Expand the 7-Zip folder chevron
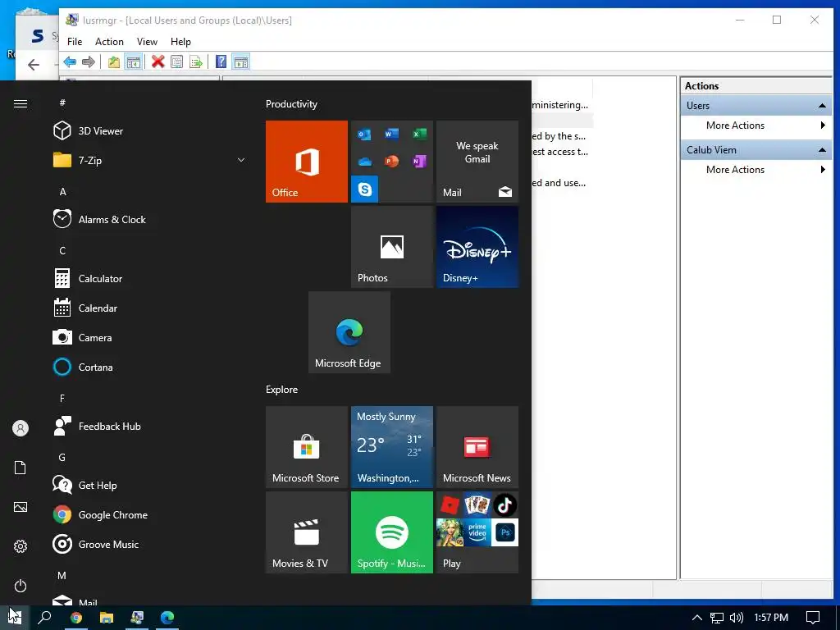This screenshot has width=840, height=630. [x=241, y=160]
